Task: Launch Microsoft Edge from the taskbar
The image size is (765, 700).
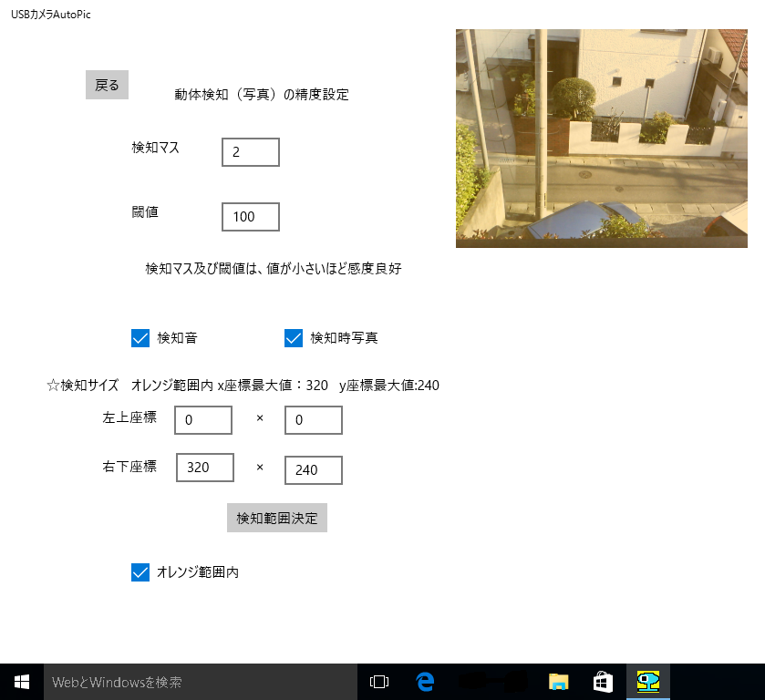Action: [x=425, y=682]
